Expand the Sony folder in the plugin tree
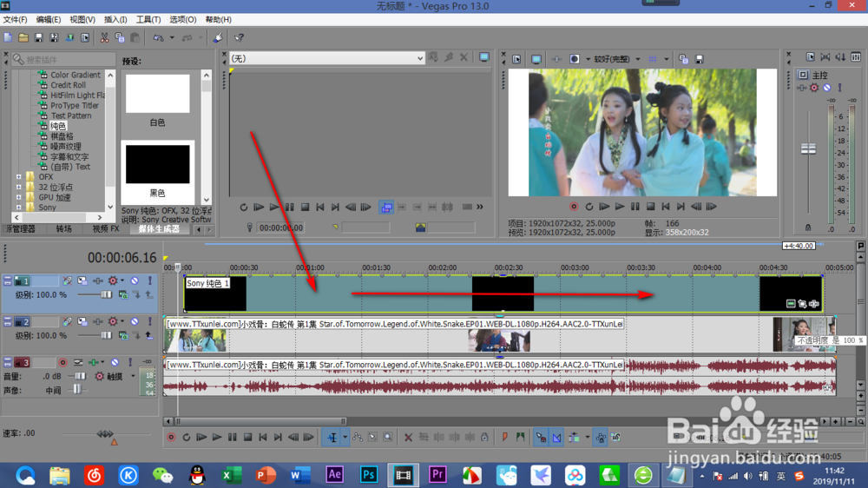The image size is (868, 488). (x=19, y=208)
